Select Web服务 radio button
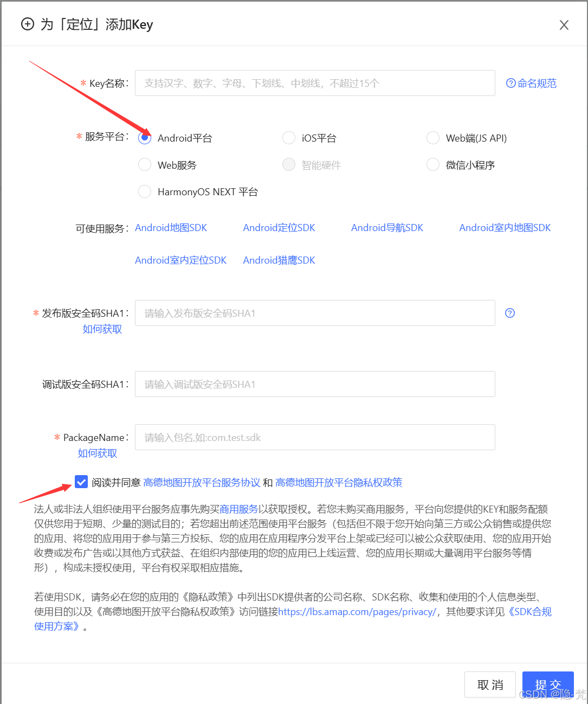Screen dimensions: 588x704 (145, 164)
